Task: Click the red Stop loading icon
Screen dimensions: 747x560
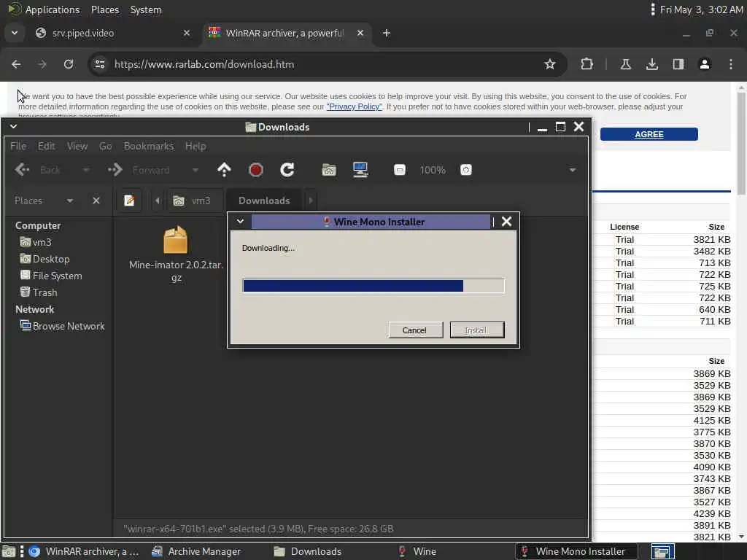Action: coord(256,170)
